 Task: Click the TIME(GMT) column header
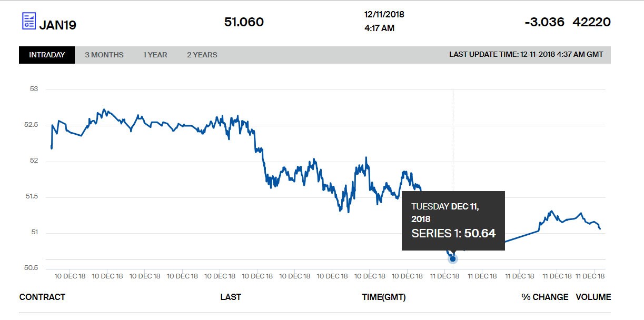click(384, 297)
